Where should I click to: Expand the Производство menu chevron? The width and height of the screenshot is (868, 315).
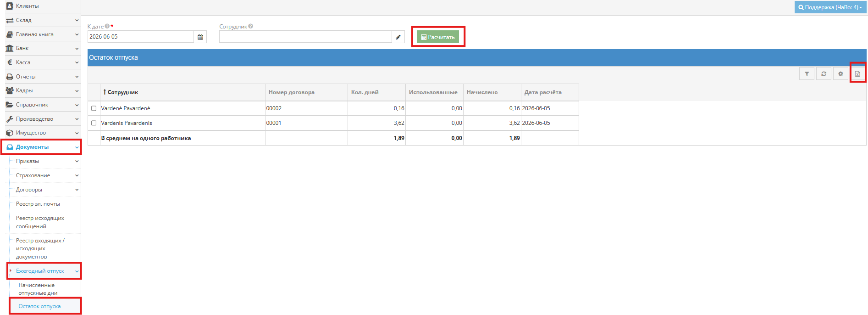click(77, 119)
